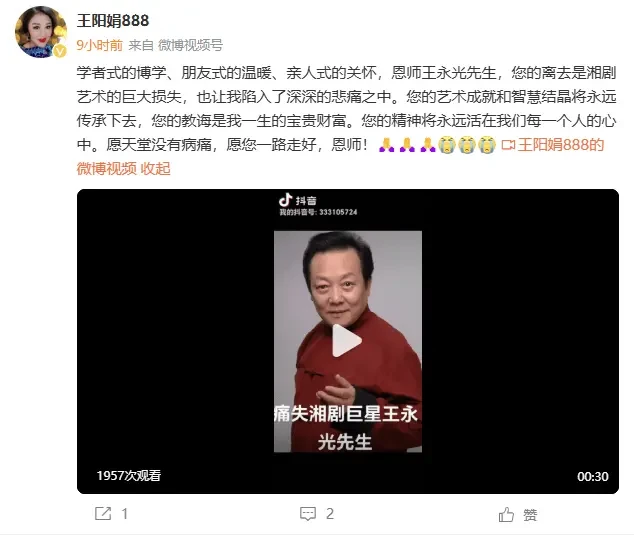The image size is (634, 535).
Task: Click the 00:30 video duration label
Action: (592, 476)
